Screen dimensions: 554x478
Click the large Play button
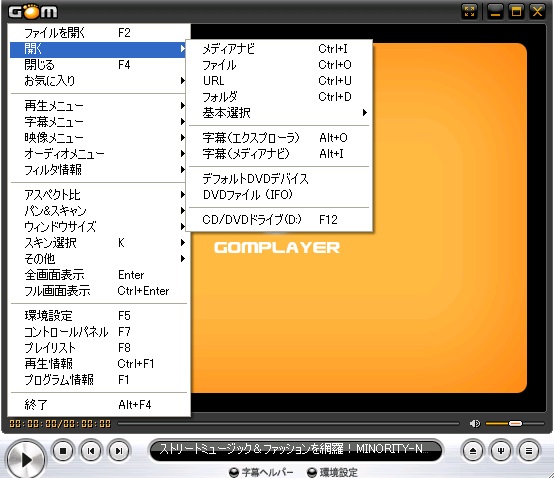(25, 459)
